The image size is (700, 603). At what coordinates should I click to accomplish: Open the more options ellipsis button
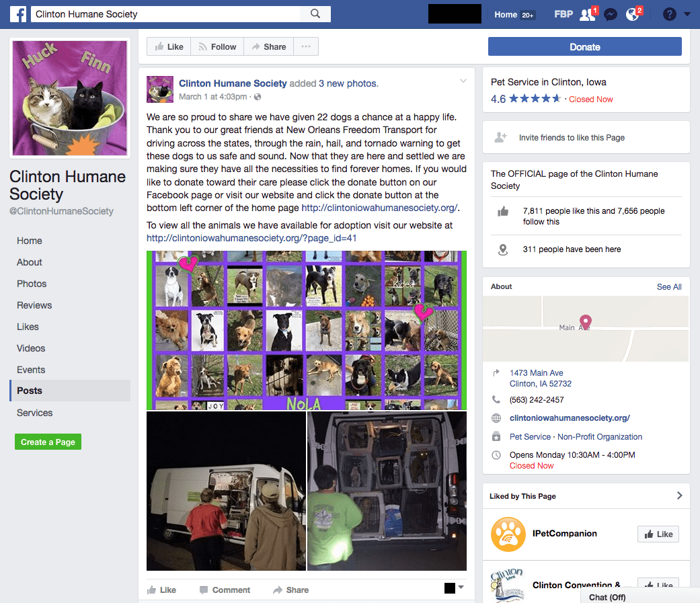(306, 46)
